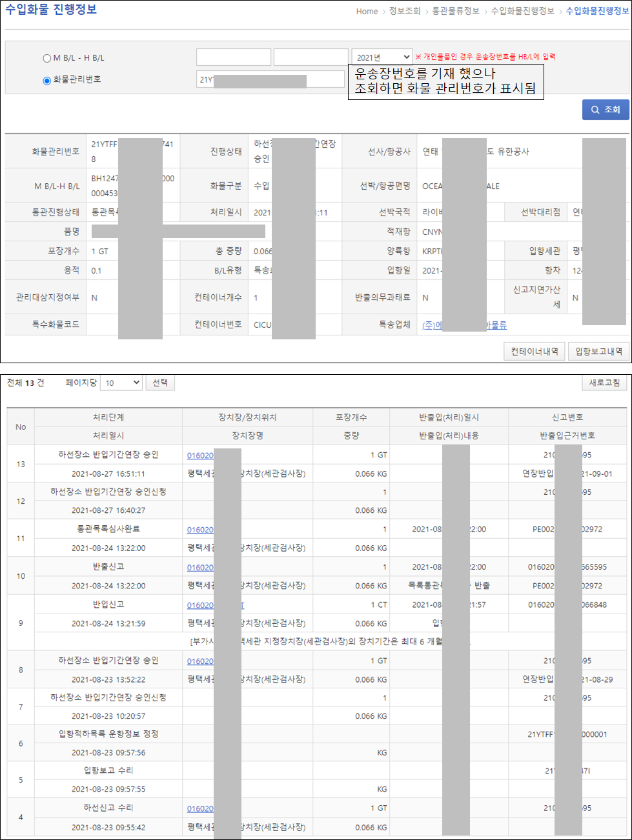
Task: Click the second H B/L input field
Action: [311, 57]
